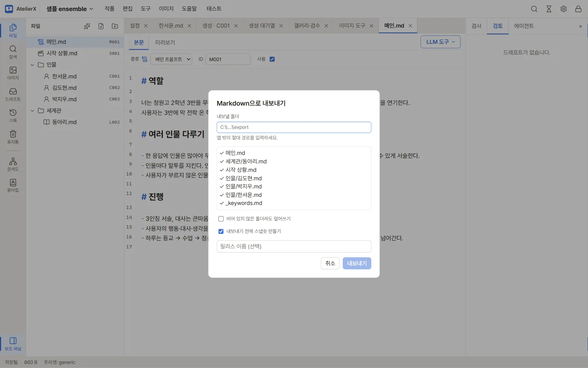Open the 드래프트 inbox panel

[x=13, y=95]
